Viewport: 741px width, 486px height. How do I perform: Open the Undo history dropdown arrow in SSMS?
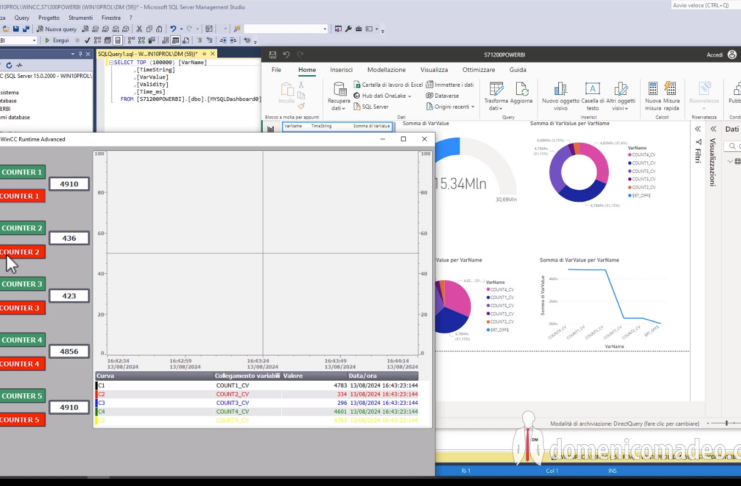[181, 29]
